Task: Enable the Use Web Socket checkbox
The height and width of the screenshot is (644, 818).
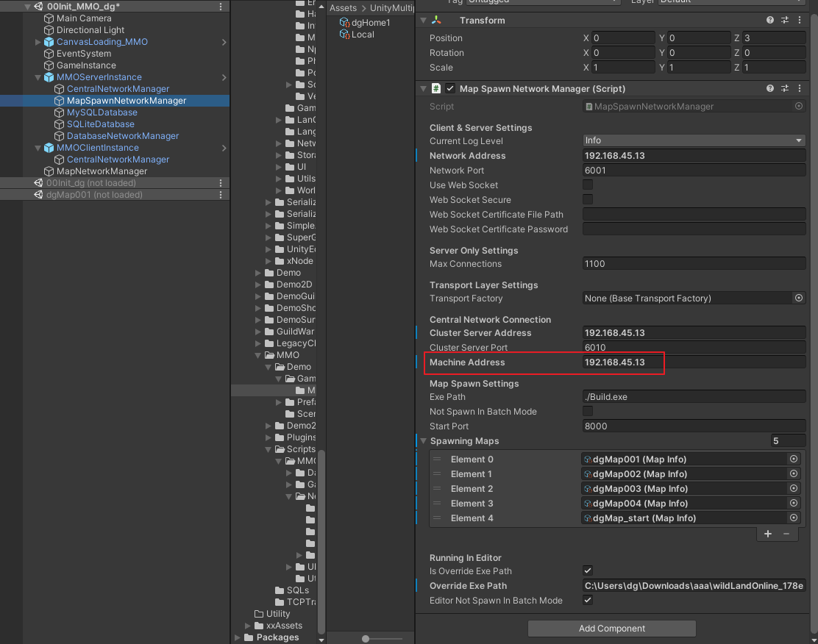Action: tap(586, 185)
